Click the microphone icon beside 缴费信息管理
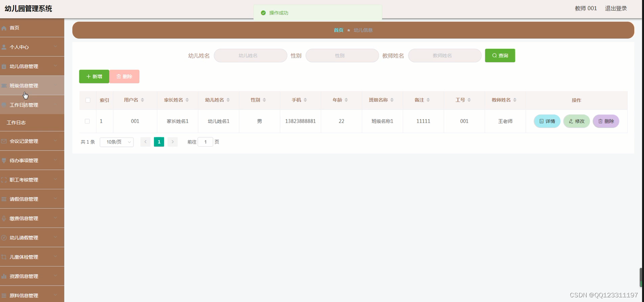This screenshot has height=302, width=644. pyautogui.click(x=4, y=219)
